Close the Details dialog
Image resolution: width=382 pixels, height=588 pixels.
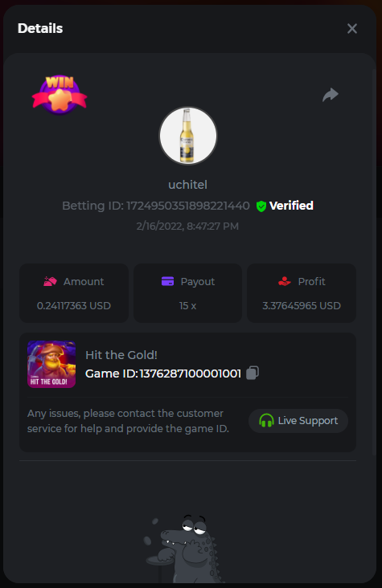tap(352, 28)
